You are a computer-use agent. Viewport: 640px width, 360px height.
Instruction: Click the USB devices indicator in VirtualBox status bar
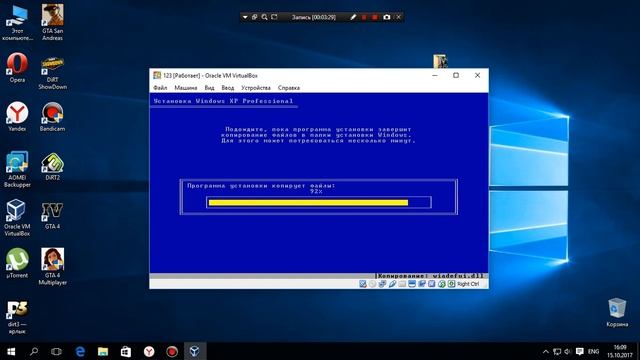point(392,284)
